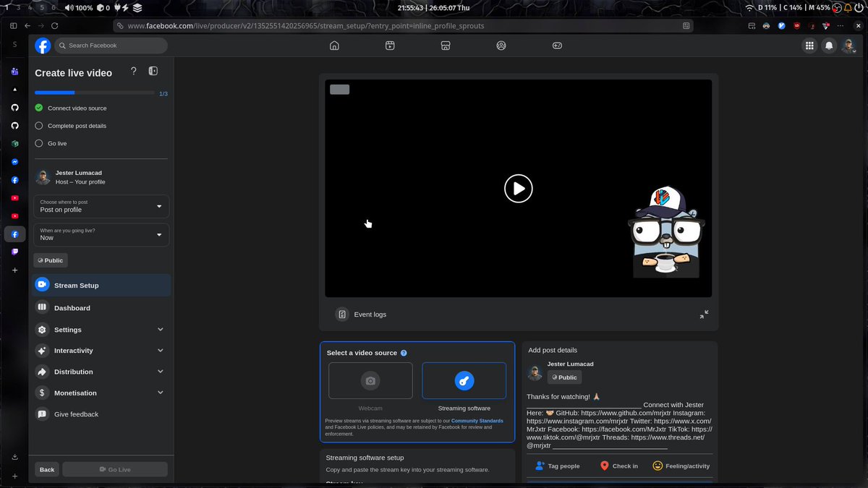Open the When are you going live dropdown
This screenshot has width=868, height=488.
101,234
